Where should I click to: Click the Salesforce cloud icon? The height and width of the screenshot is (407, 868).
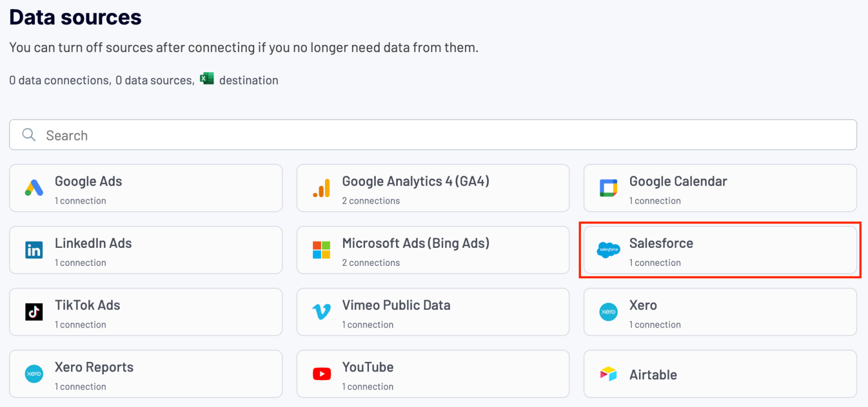pos(608,250)
